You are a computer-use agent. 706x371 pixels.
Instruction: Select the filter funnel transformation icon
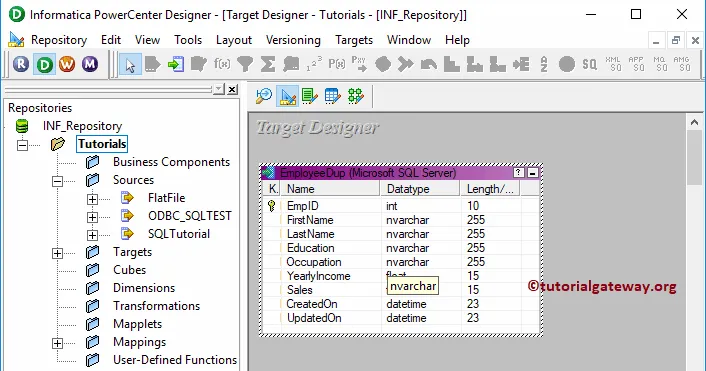click(245, 64)
